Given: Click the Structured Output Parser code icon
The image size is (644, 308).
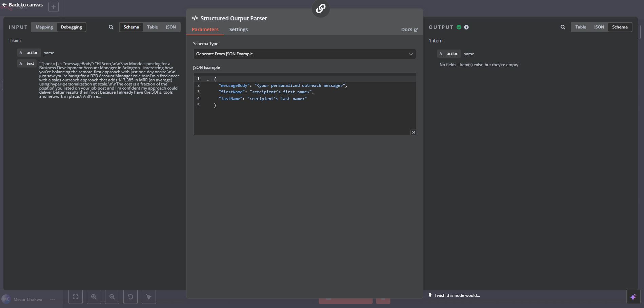Looking at the screenshot, I should (195, 18).
